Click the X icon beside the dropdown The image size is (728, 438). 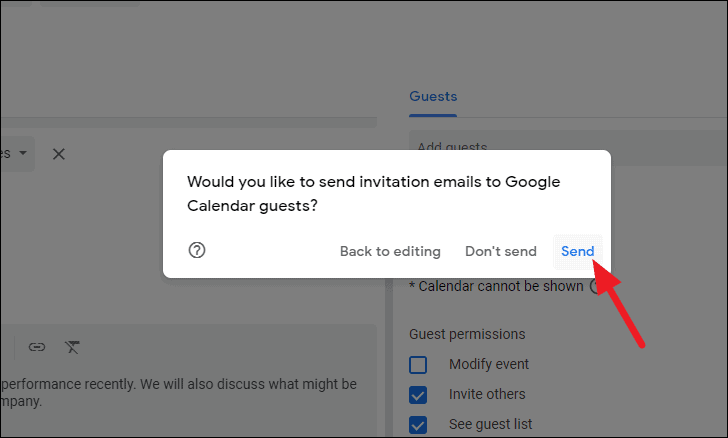click(x=59, y=154)
